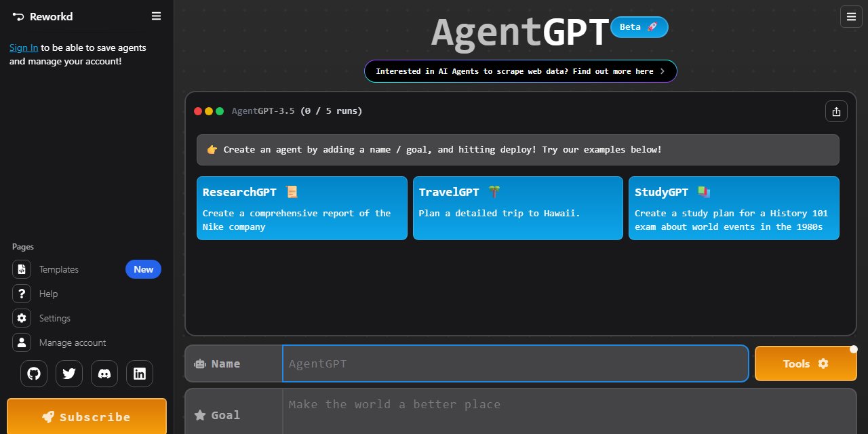This screenshot has height=434, width=868.
Task: Select the ResearchGPT example card
Action: 302,208
